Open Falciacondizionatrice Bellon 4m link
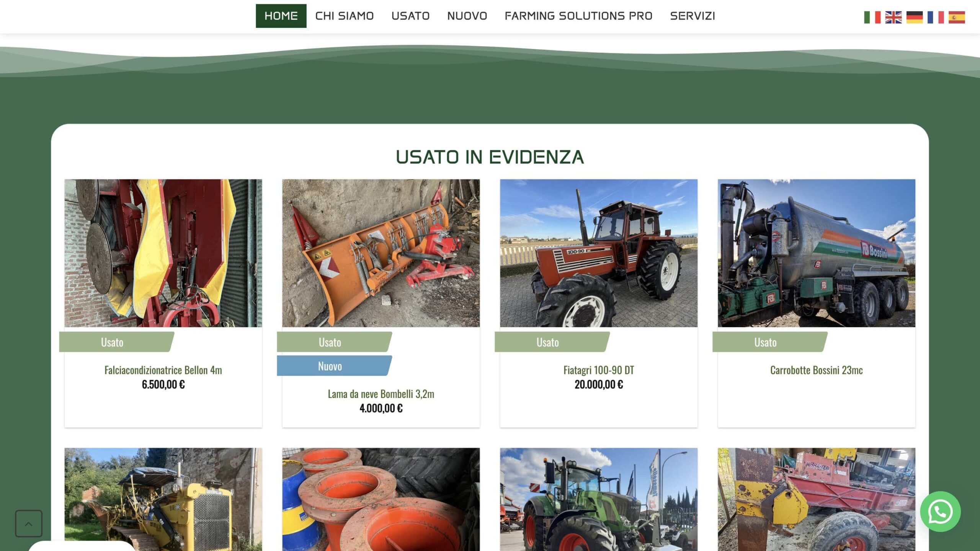The image size is (980, 551). (x=163, y=370)
